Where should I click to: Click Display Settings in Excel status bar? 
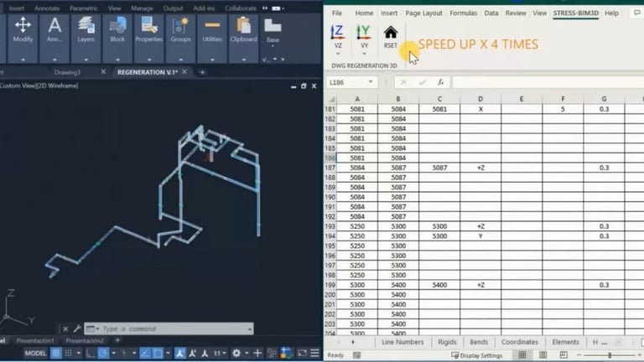476,355
